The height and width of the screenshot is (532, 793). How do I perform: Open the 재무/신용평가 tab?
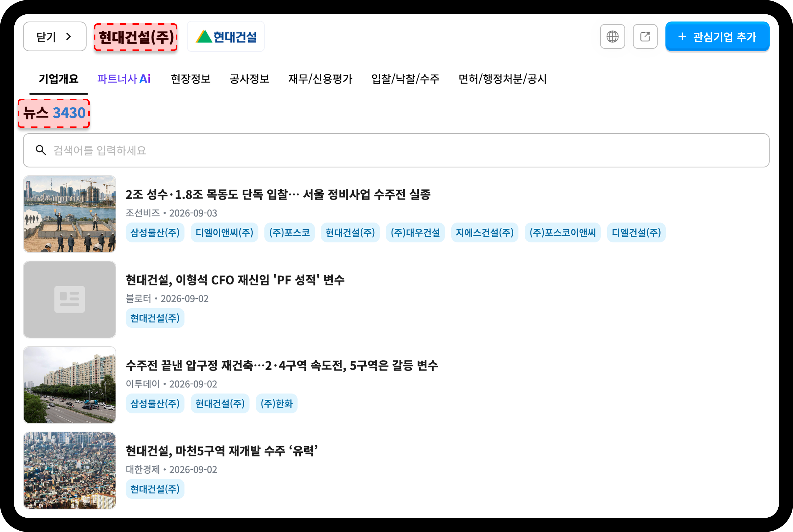[x=320, y=79]
